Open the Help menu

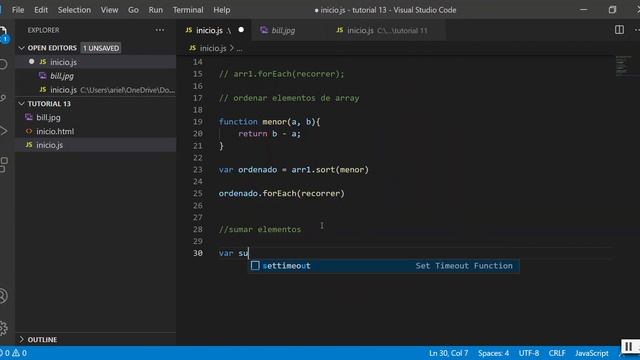[222, 10]
